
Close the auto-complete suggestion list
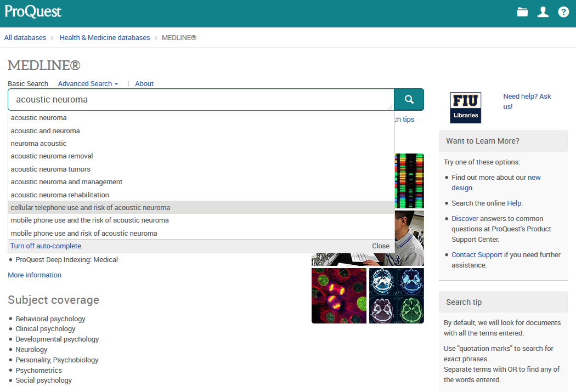380,246
